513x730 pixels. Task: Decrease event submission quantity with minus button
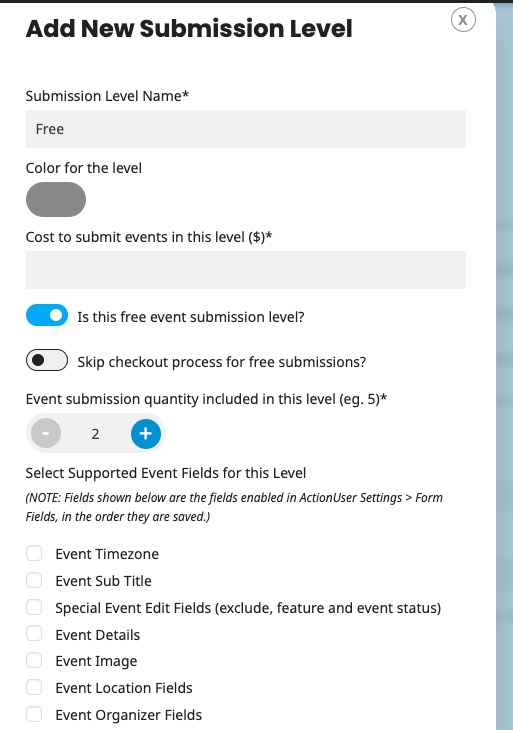coord(46,434)
